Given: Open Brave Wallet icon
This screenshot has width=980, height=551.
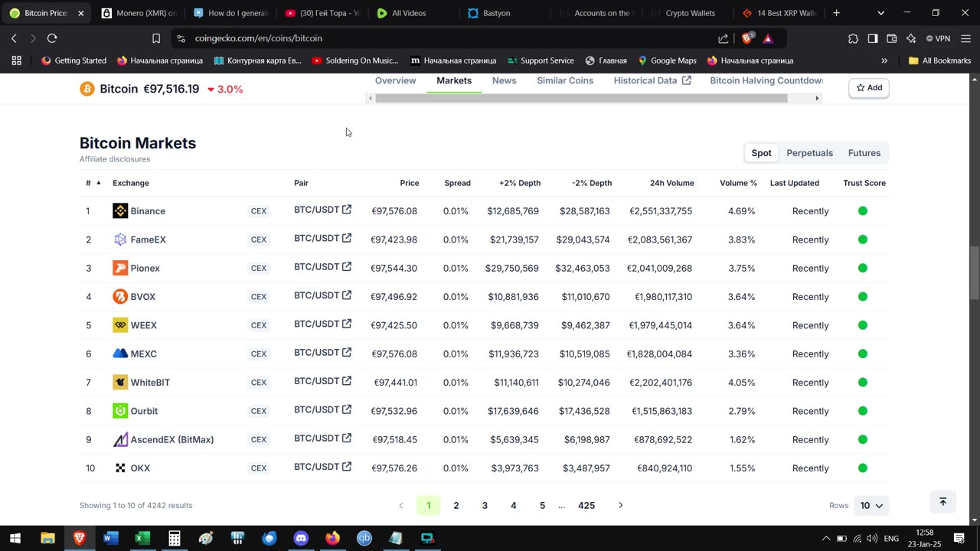Looking at the screenshot, I should (x=892, y=38).
